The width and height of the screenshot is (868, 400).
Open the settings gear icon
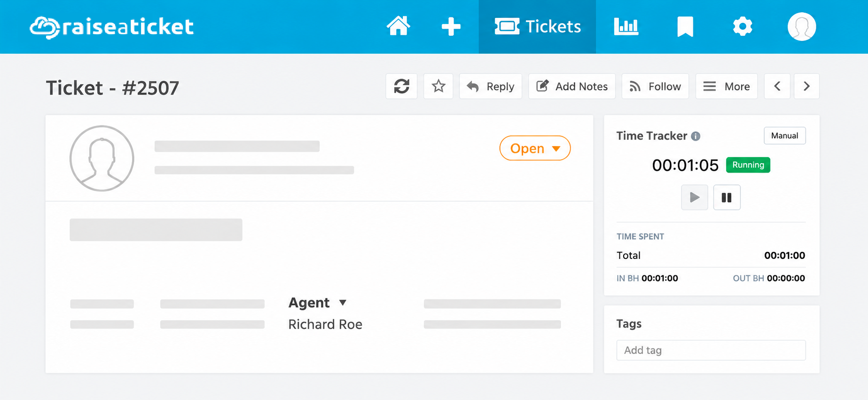[x=743, y=26]
